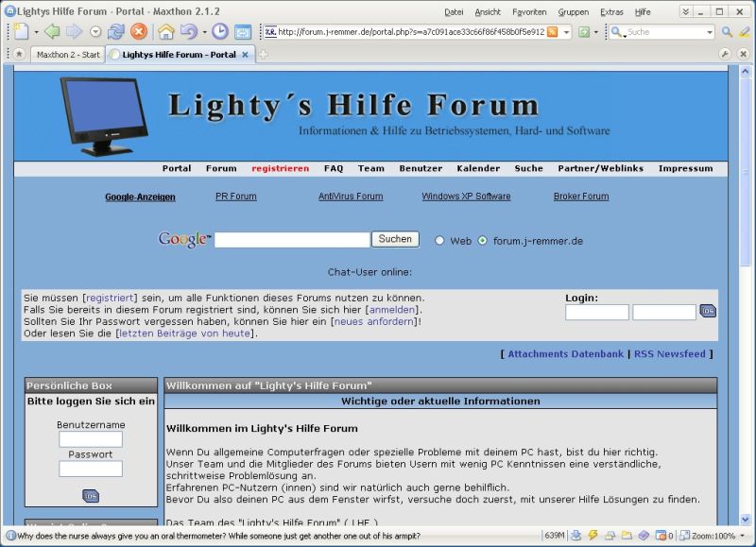
Task: Click the RSS feed icon in address bar
Action: [553, 32]
